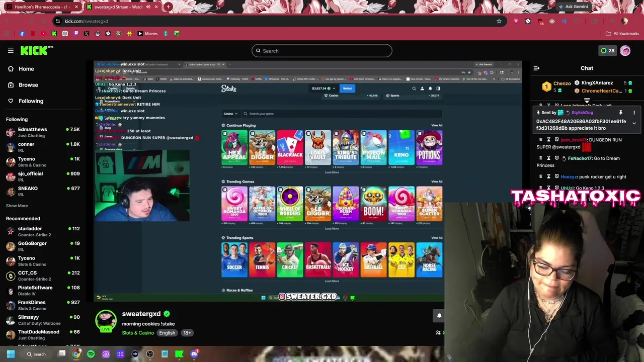Open the X bookmark in the bookmarks bar

coord(87,34)
